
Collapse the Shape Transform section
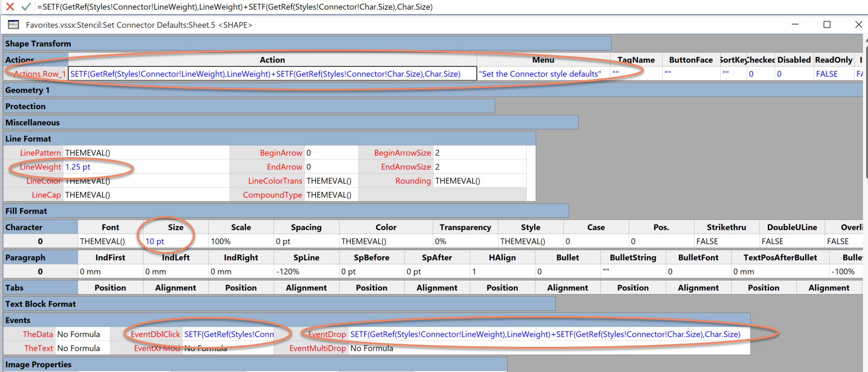click(307, 44)
